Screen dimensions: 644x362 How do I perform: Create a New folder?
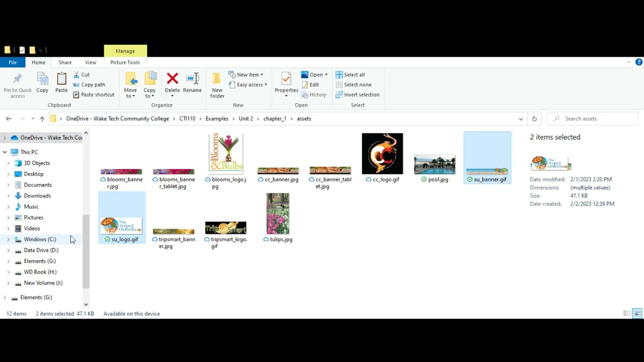217,85
